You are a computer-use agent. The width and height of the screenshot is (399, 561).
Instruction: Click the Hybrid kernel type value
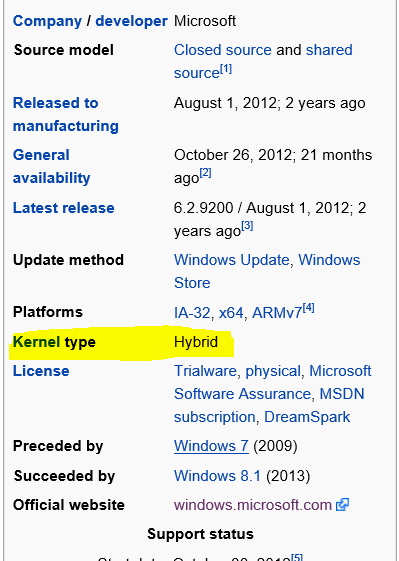pos(196,342)
